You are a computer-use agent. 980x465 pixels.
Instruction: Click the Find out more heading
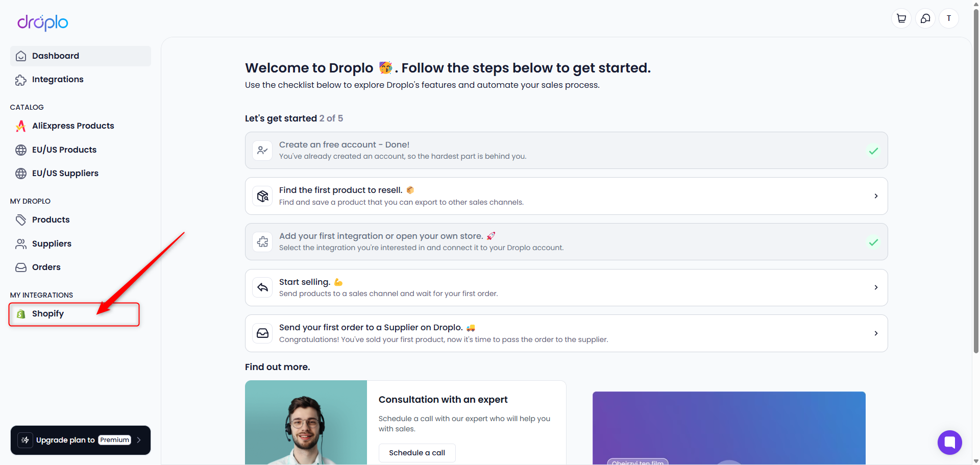click(x=278, y=367)
